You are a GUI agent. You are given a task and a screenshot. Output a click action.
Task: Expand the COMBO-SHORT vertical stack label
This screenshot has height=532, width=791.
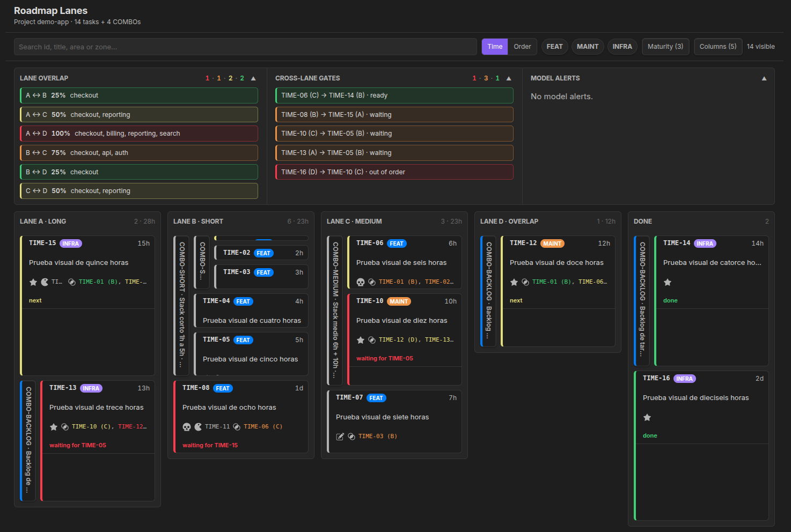pos(181,306)
